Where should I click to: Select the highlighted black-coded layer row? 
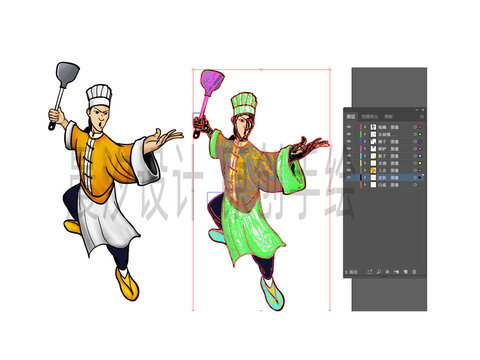click(x=384, y=177)
